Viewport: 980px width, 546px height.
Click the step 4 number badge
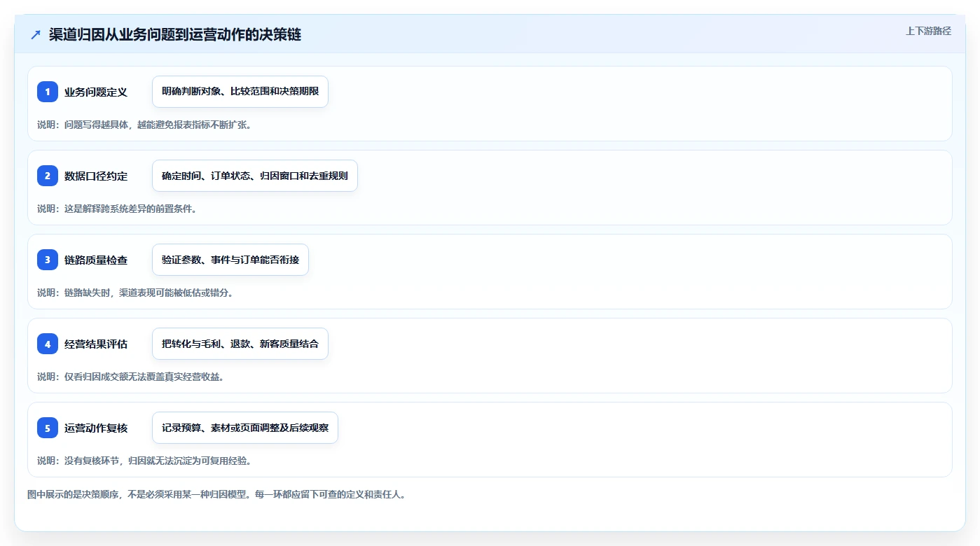48,344
